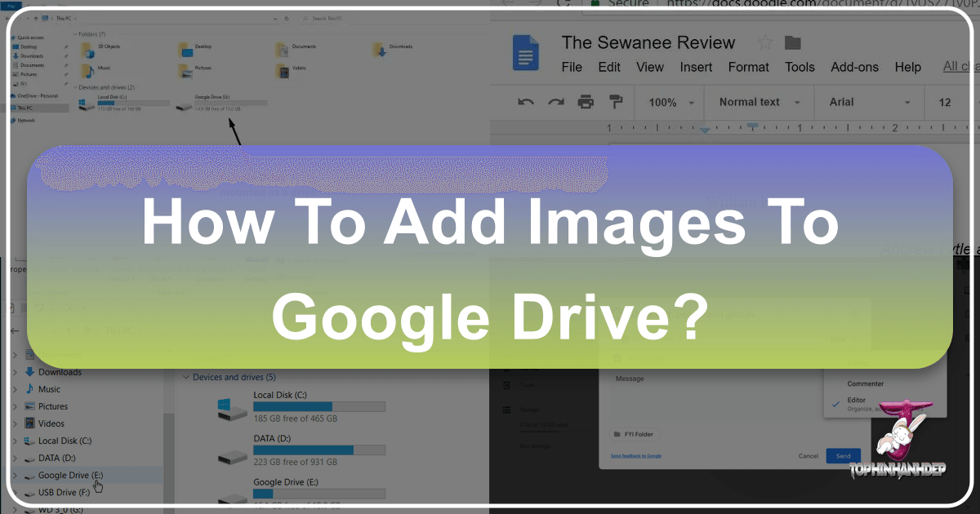980x514 pixels.
Task: Open the Format menu
Action: click(748, 67)
